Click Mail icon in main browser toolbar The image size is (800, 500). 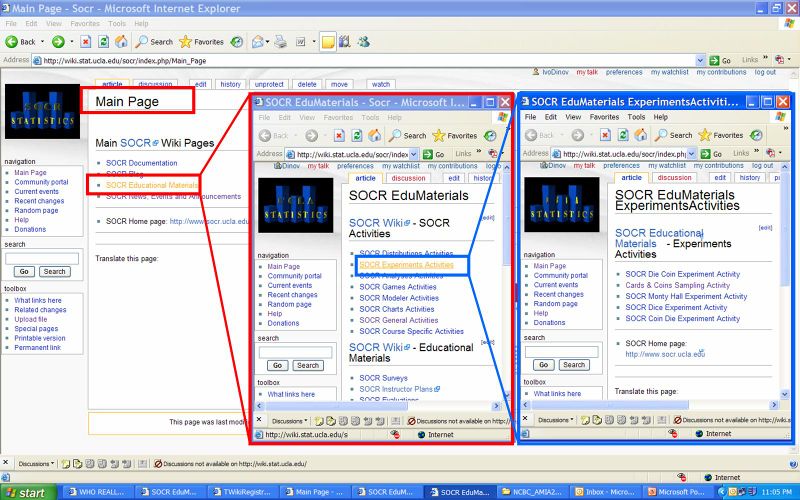258,42
